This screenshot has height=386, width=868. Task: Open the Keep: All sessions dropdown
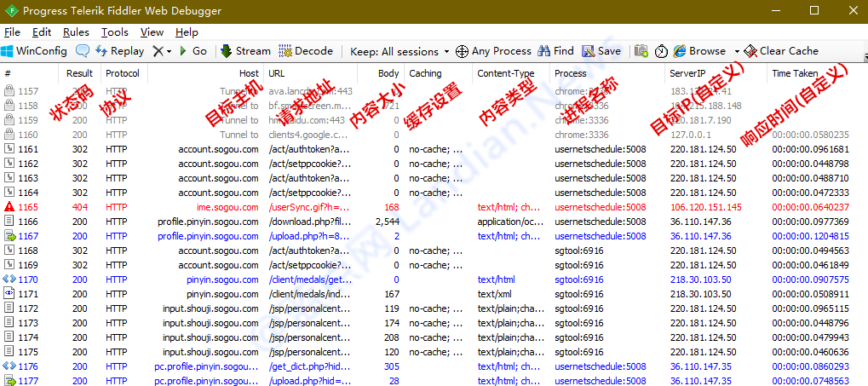click(x=400, y=51)
